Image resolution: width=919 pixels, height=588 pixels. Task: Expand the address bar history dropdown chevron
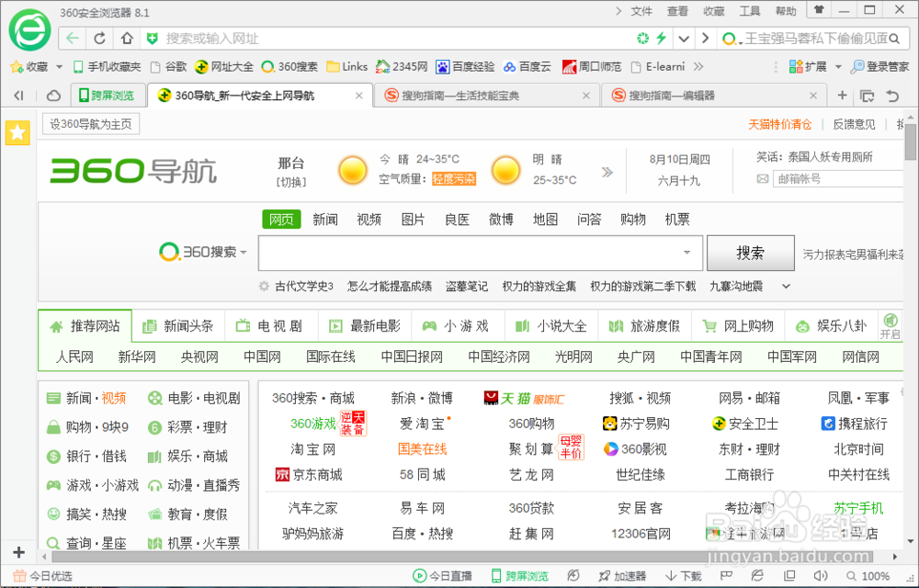[x=684, y=39]
